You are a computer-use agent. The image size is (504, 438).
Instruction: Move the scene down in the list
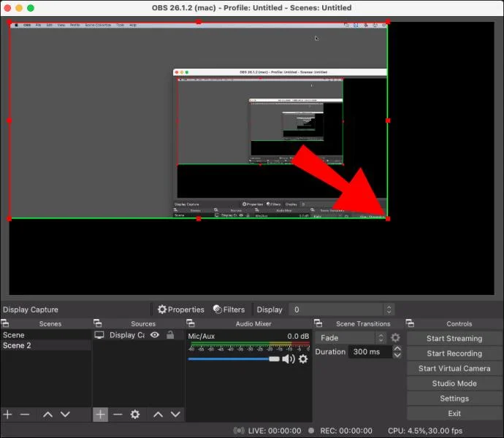(65, 414)
